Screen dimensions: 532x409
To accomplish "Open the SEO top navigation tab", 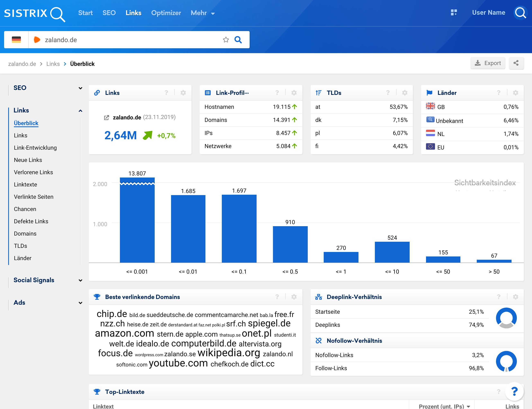I will click(x=109, y=13).
